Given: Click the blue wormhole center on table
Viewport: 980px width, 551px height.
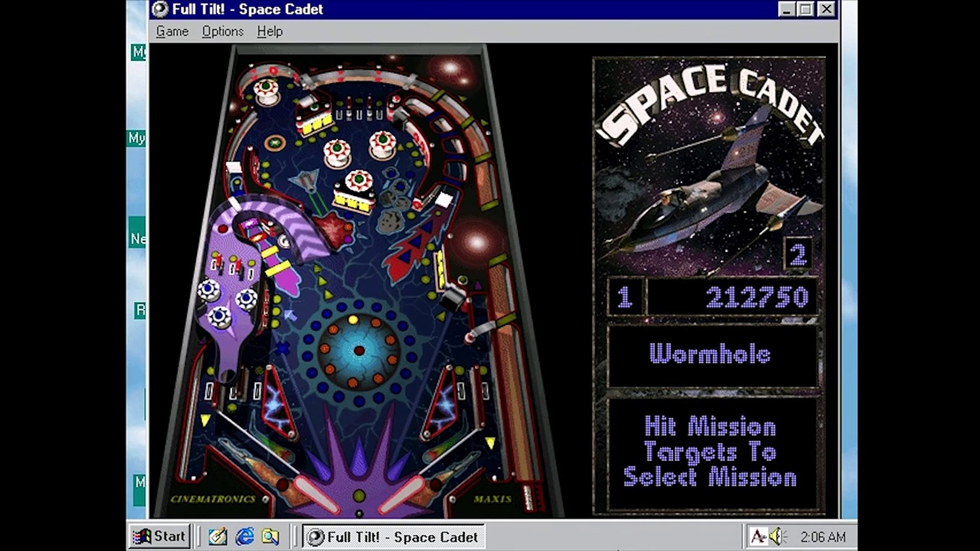Looking at the screenshot, I should [x=359, y=351].
